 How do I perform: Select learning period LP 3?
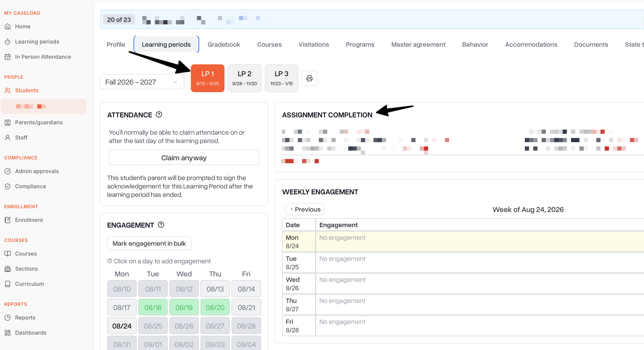[281, 78]
